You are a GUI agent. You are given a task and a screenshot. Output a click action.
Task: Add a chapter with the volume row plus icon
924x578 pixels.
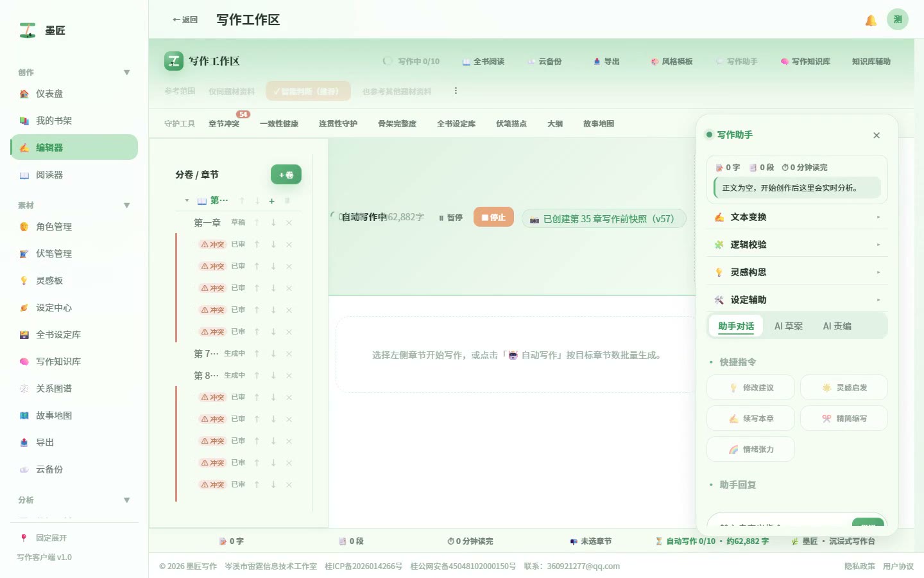(x=272, y=201)
